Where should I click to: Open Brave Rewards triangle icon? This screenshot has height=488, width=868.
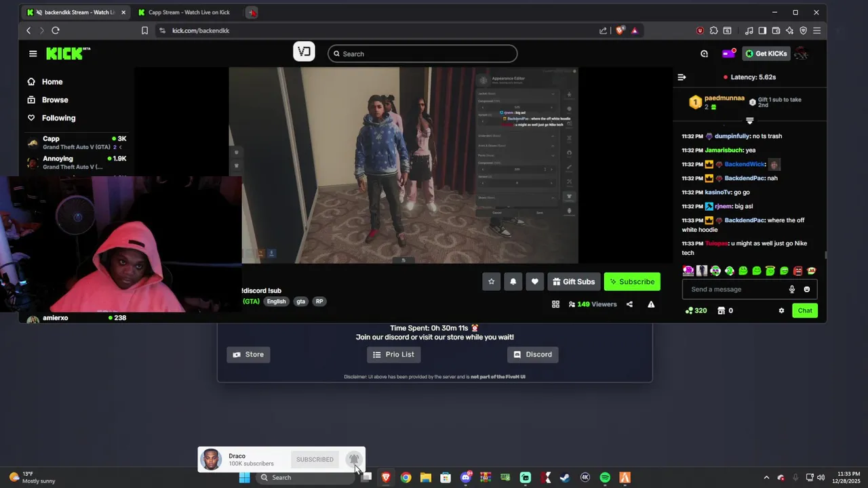pyautogui.click(x=635, y=30)
